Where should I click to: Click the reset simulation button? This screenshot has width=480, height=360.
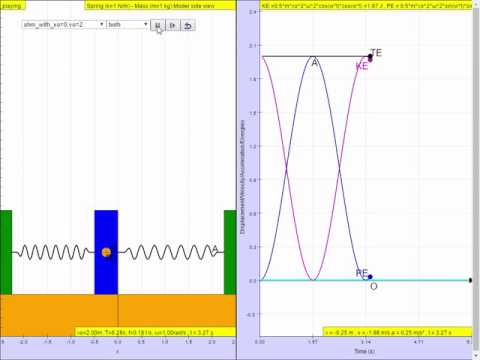click(188, 25)
